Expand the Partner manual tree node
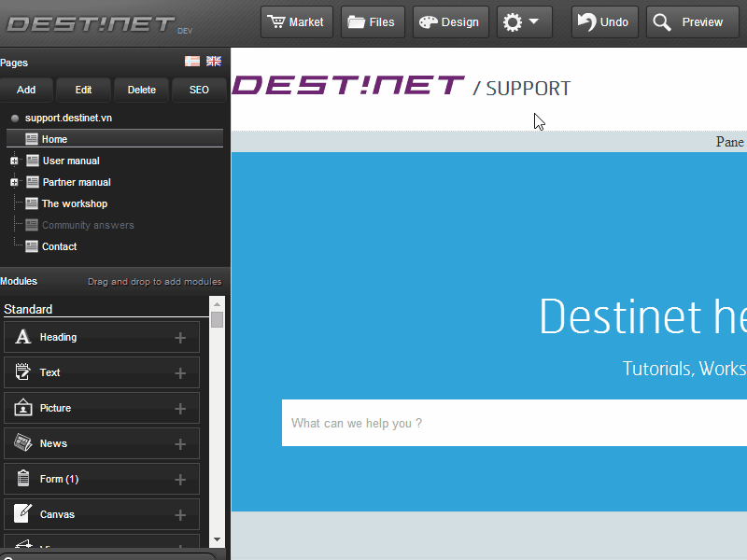This screenshot has height=560, width=747. (x=14, y=183)
